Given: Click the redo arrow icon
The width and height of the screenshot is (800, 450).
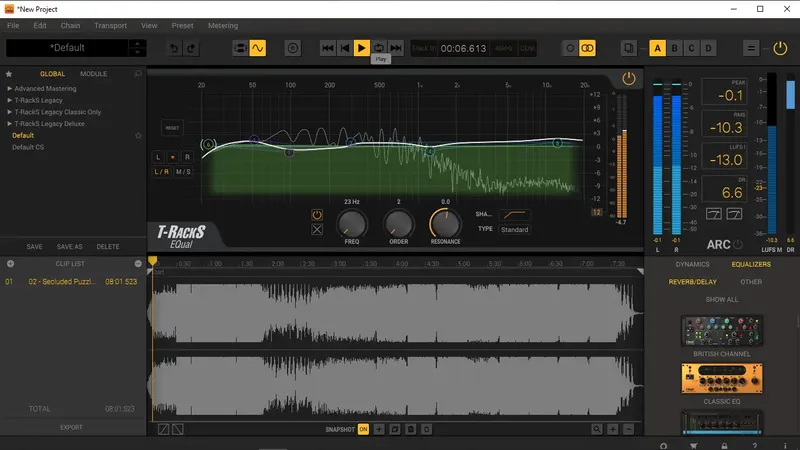Looking at the screenshot, I should (x=191, y=48).
